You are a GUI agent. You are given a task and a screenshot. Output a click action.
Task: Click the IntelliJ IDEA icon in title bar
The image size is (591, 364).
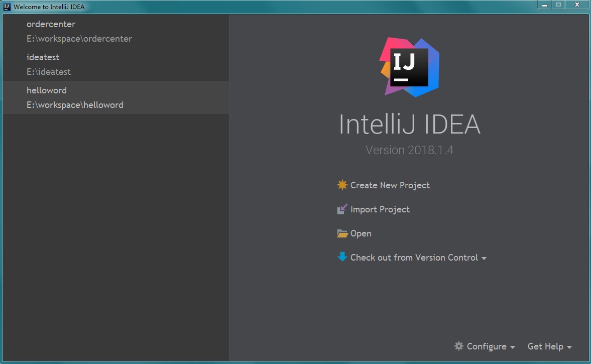point(7,7)
